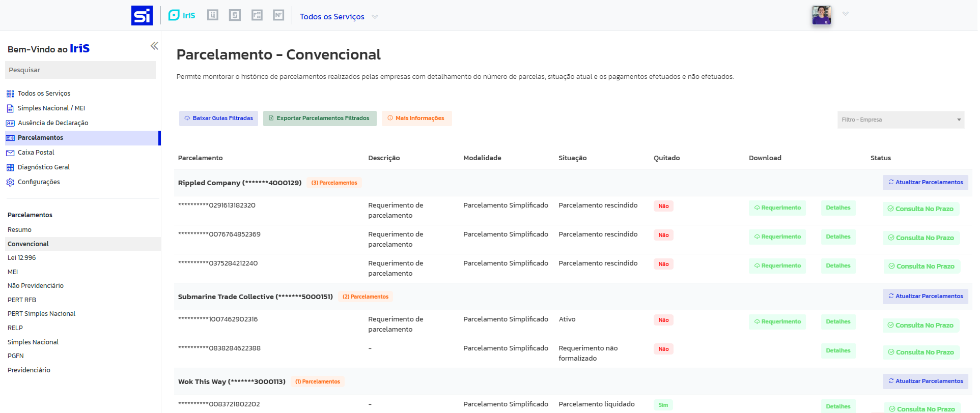This screenshot has width=980, height=413.
Task: Click the Diagnóstico Geral sidebar icon
Action: click(x=10, y=167)
